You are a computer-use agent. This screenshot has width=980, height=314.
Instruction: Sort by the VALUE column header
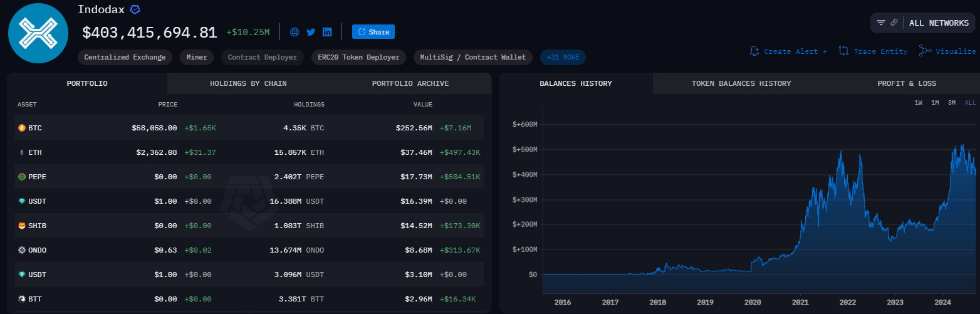coord(422,104)
